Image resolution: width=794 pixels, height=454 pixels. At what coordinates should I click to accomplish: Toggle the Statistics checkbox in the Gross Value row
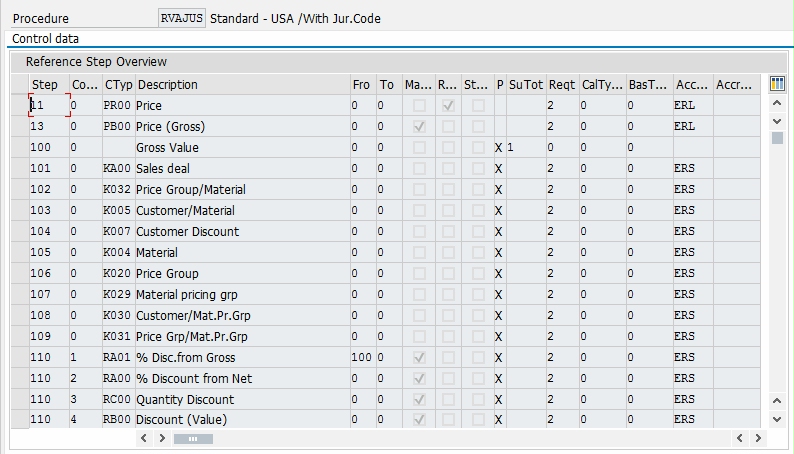pos(478,148)
